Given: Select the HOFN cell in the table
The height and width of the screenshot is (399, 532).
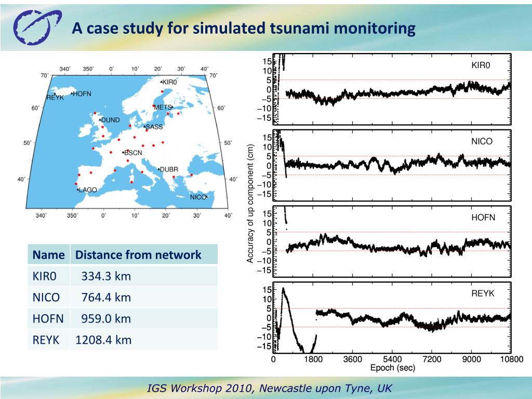Looking at the screenshot, I should [48, 318].
